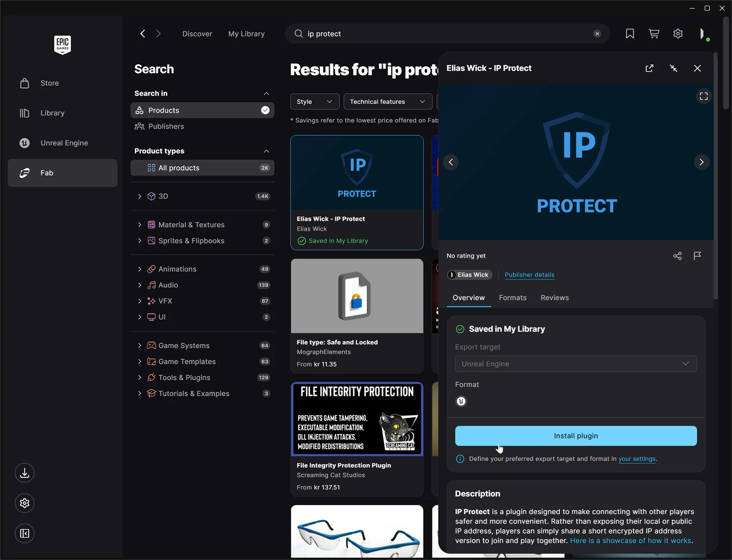Collapse the sidebar panel icon
The height and width of the screenshot is (560, 732).
[25, 533]
